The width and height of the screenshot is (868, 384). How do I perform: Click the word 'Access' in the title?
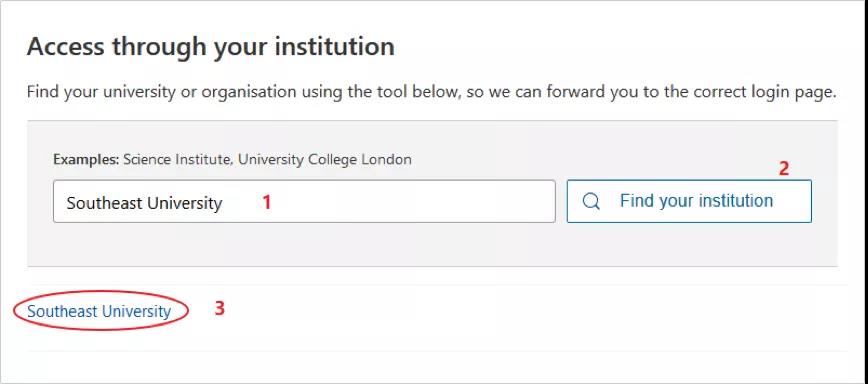click(66, 46)
